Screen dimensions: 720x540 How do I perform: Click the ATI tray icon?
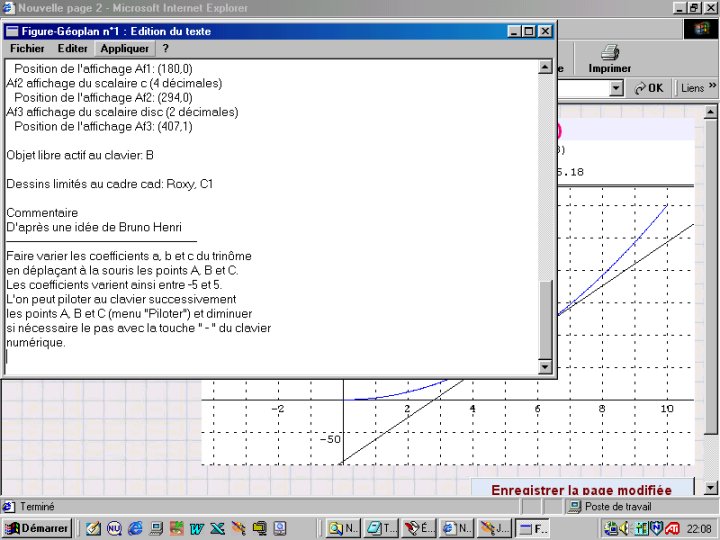pos(672,529)
